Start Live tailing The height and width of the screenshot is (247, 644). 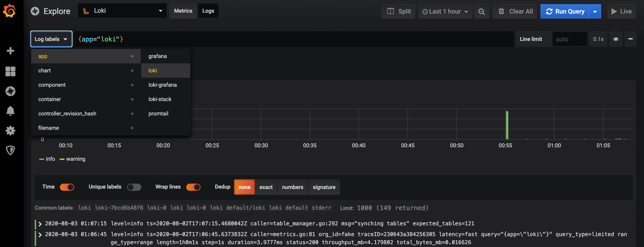click(x=622, y=11)
